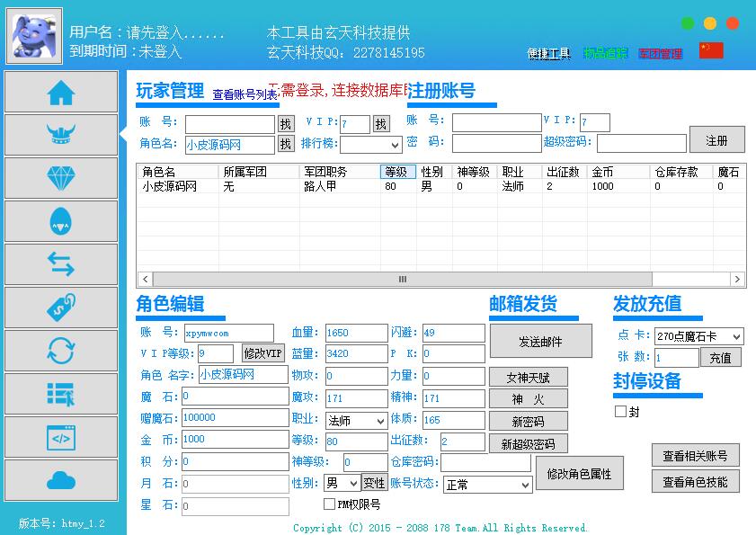Select the viking helmet player icon in sidebar
The height and width of the screenshot is (535, 756).
point(61,135)
